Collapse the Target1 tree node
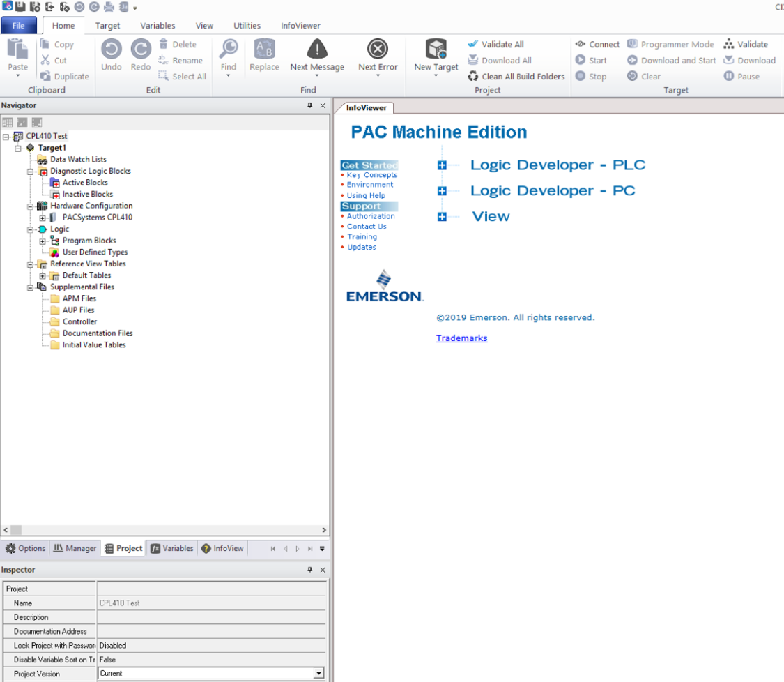Viewport: 784px width, 682px height. coord(18,148)
